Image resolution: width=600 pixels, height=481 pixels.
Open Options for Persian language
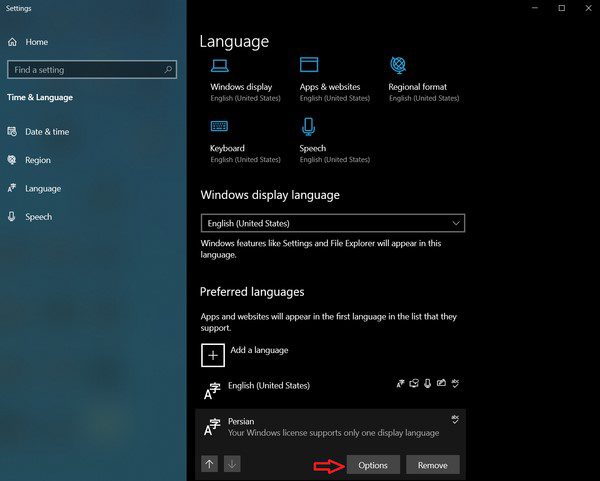373,465
